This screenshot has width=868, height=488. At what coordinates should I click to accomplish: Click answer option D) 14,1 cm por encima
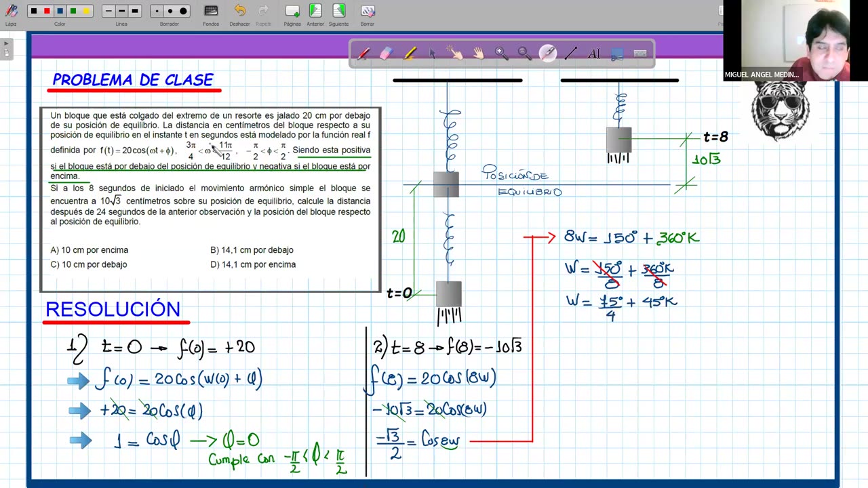tap(253, 264)
